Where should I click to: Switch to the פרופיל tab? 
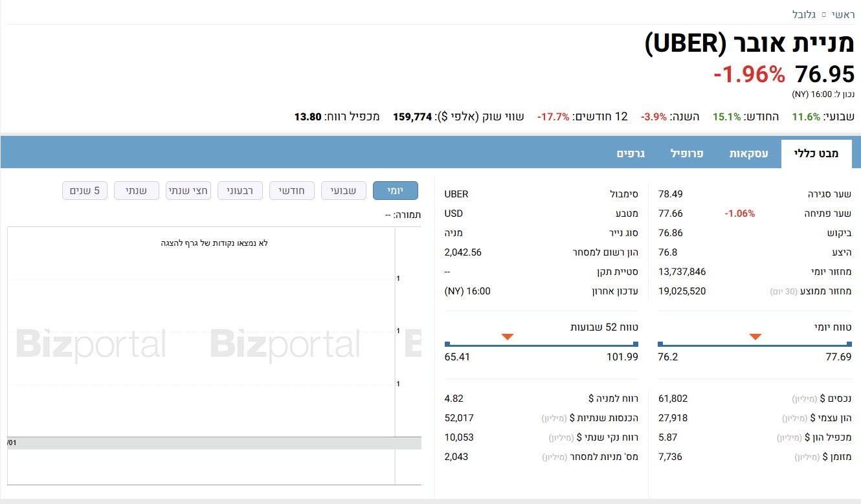click(x=687, y=153)
